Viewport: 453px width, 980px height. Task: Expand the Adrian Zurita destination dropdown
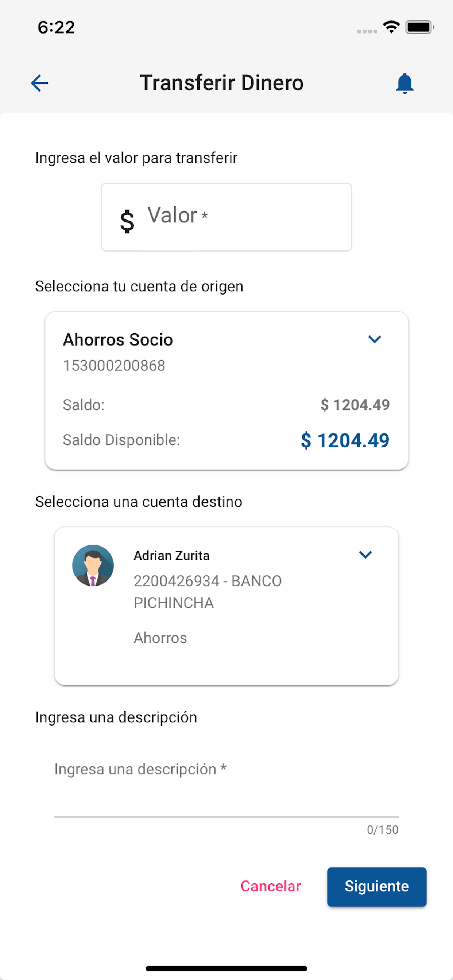[x=365, y=555]
